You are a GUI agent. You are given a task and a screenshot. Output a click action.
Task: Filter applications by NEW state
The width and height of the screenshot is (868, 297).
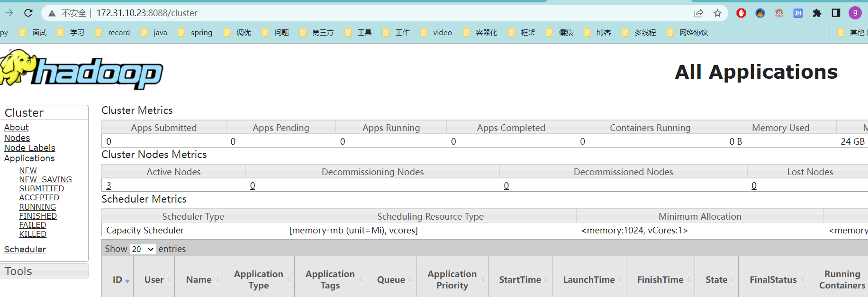(28, 170)
